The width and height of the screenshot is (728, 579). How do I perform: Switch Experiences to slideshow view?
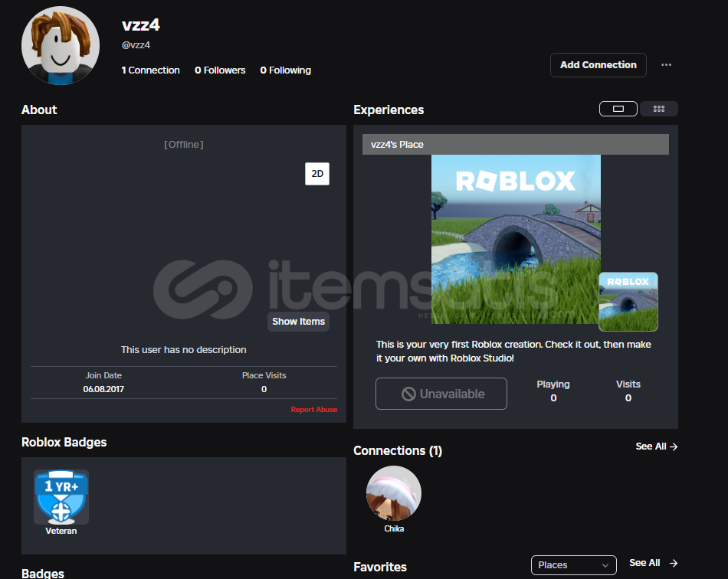[618, 109]
